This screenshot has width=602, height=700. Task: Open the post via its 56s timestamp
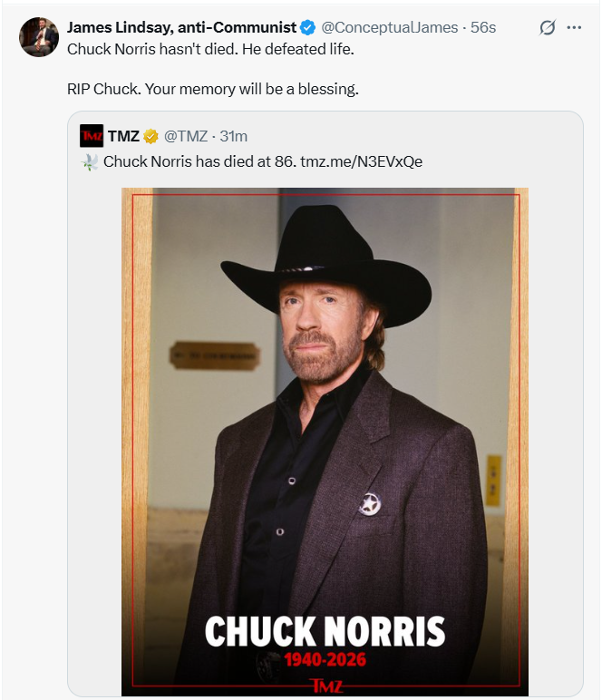pos(483,28)
